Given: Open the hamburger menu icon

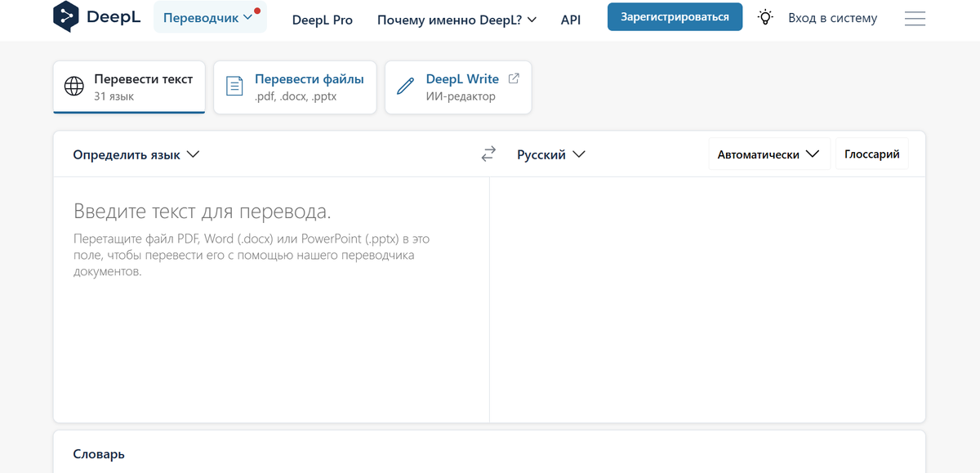Looking at the screenshot, I should pos(915,18).
